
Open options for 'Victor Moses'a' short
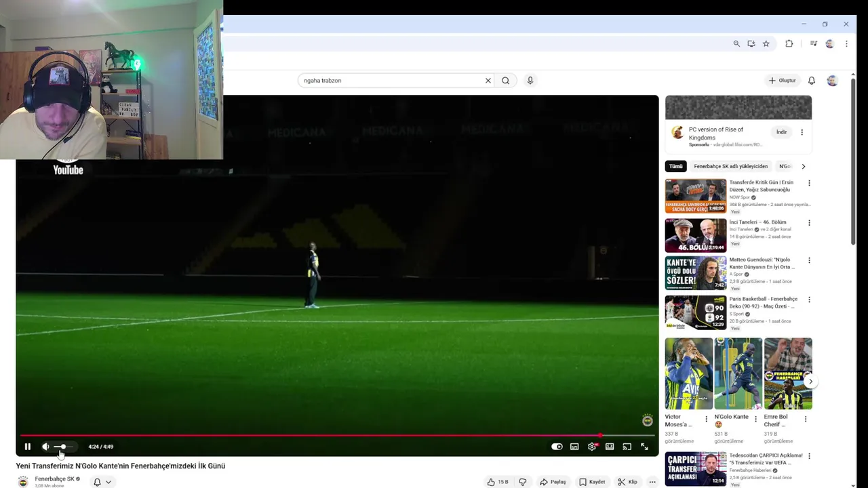[x=706, y=419]
